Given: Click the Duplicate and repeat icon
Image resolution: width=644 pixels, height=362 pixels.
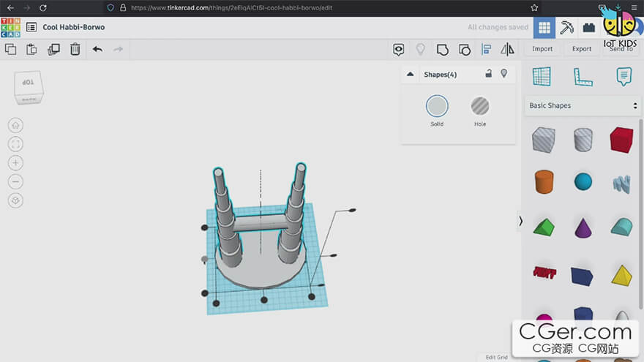Looking at the screenshot, I should pos(53,49).
